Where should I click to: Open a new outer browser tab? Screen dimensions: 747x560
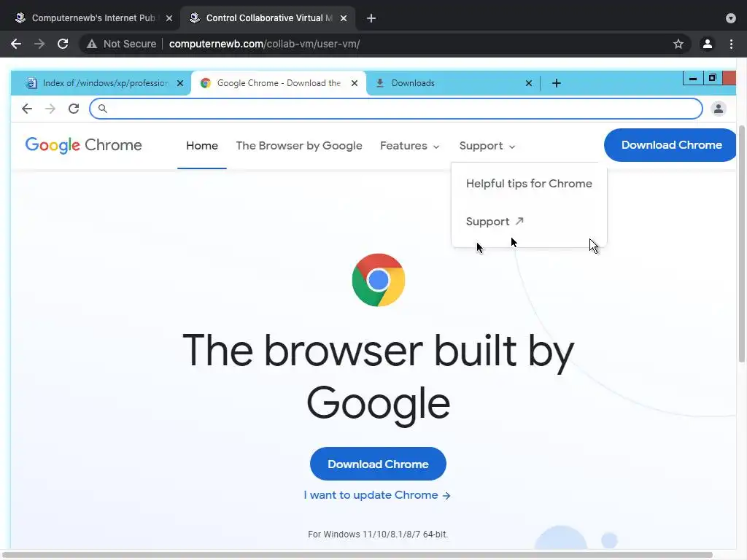coord(371,18)
